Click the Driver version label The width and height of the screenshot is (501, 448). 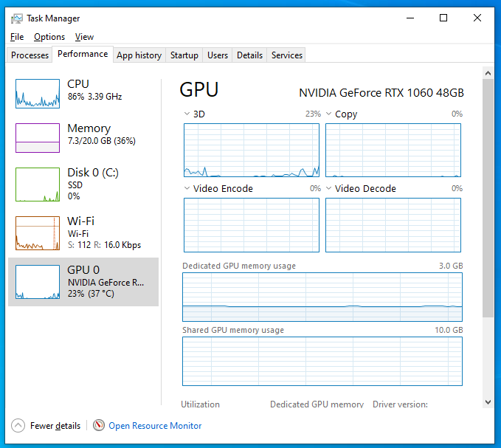coord(400,404)
